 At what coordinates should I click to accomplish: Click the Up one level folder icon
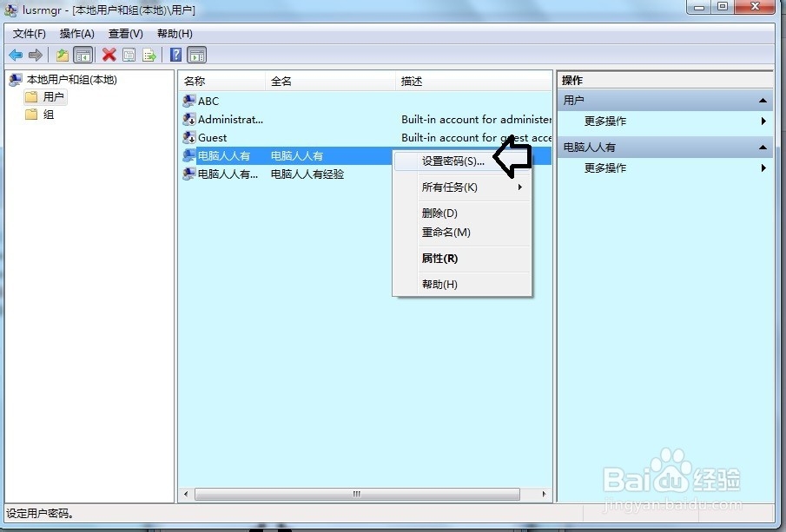point(63,55)
